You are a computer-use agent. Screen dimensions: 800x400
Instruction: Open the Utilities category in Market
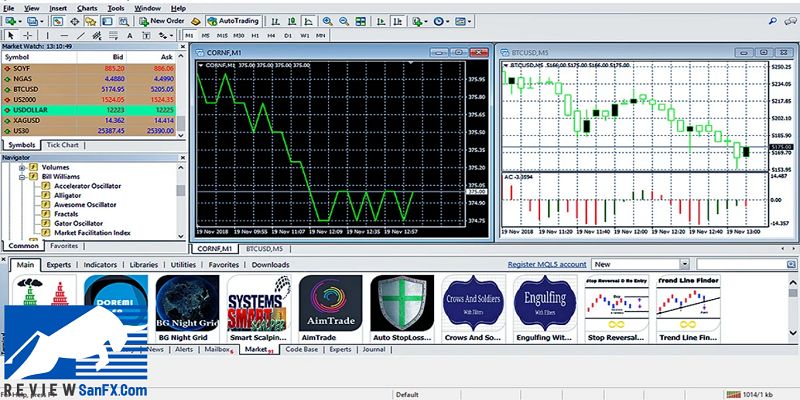click(183, 265)
